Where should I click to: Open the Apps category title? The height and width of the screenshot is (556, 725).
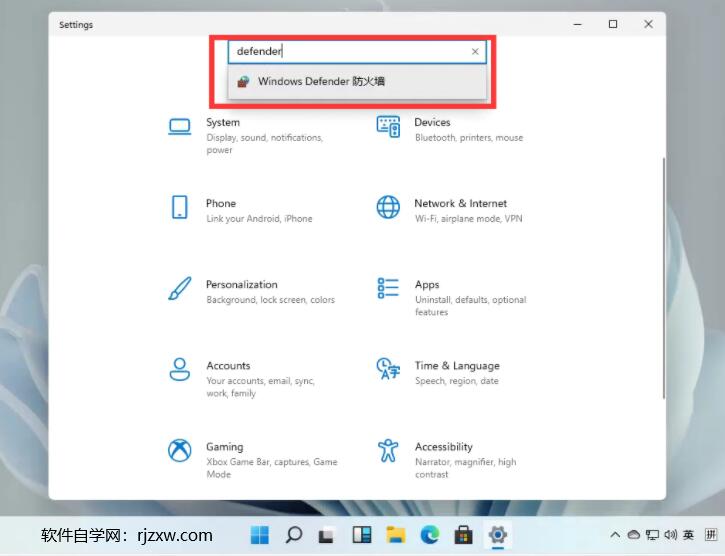click(427, 284)
